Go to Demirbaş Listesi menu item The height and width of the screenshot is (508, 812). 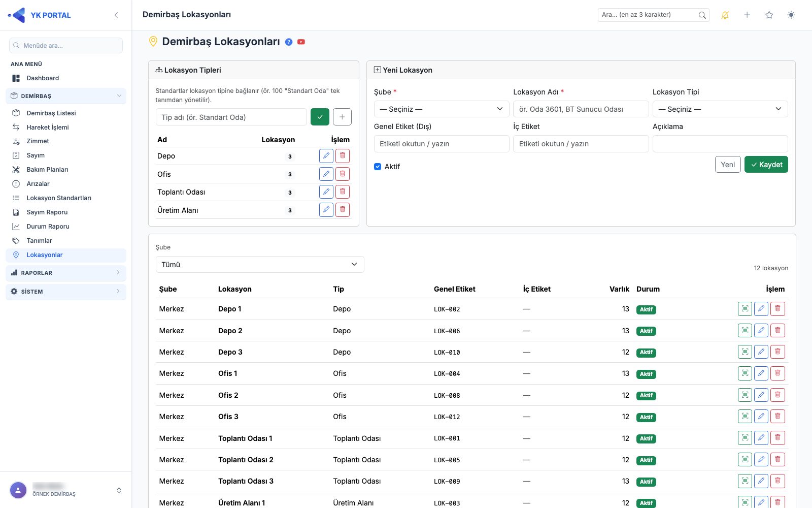66,113
